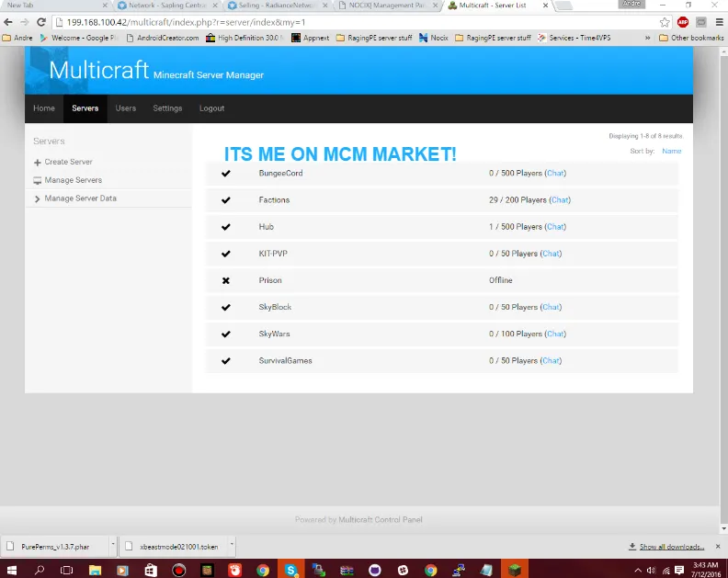The width and height of the screenshot is (728, 578).
Task: Click the Multicraft Control Panel footer link
Action: 381,519
